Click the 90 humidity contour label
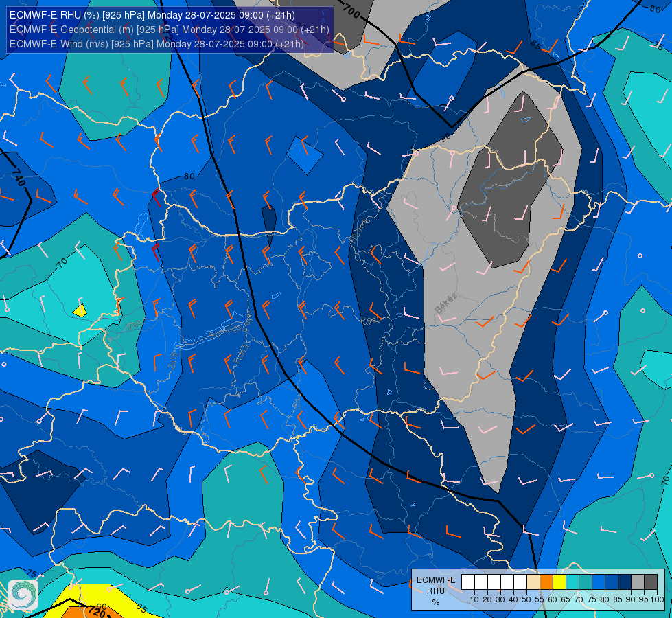The image size is (672, 618). coord(445,137)
